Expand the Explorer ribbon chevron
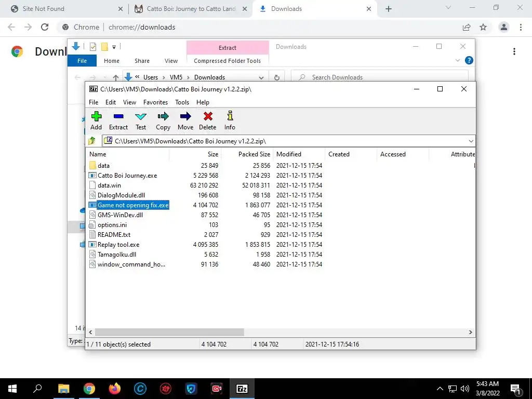The height and width of the screenshot is (399, 532). (x=457, y=60)
